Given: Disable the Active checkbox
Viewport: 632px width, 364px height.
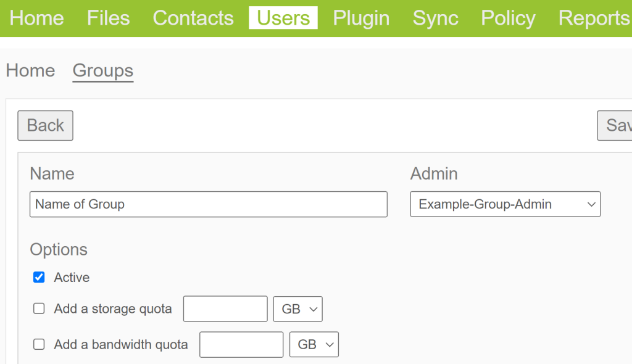Looking at the screenshot, I should (x=39, y=277).
